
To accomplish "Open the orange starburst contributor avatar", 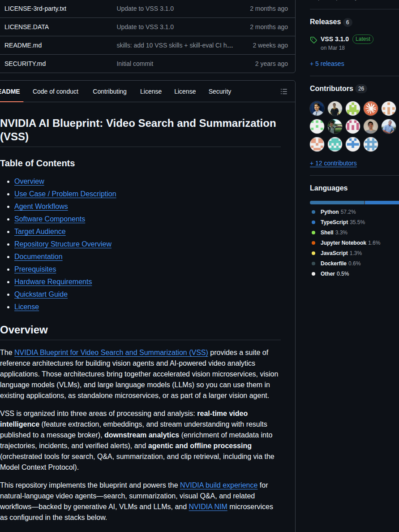I will pos(370,108).
